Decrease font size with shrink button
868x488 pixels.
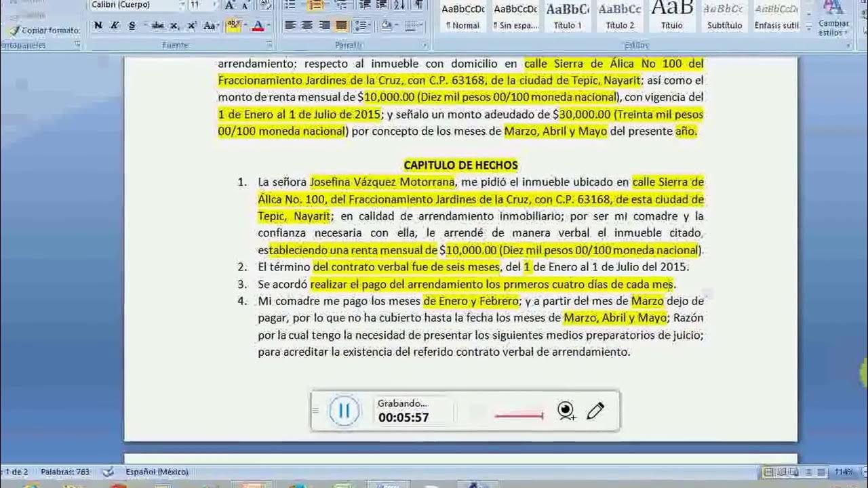(245, 5)
